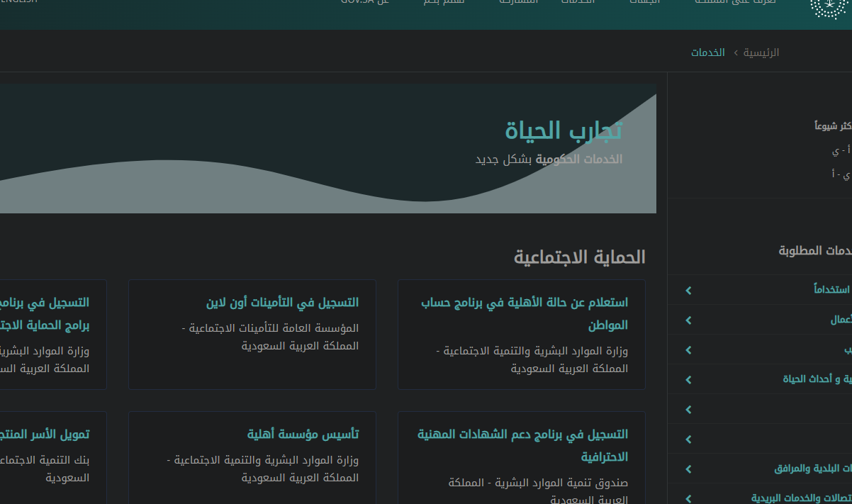
Task: Click the الخدمات الحكومية بشكل جديد subtitle
Action: (x=549, y=159)
